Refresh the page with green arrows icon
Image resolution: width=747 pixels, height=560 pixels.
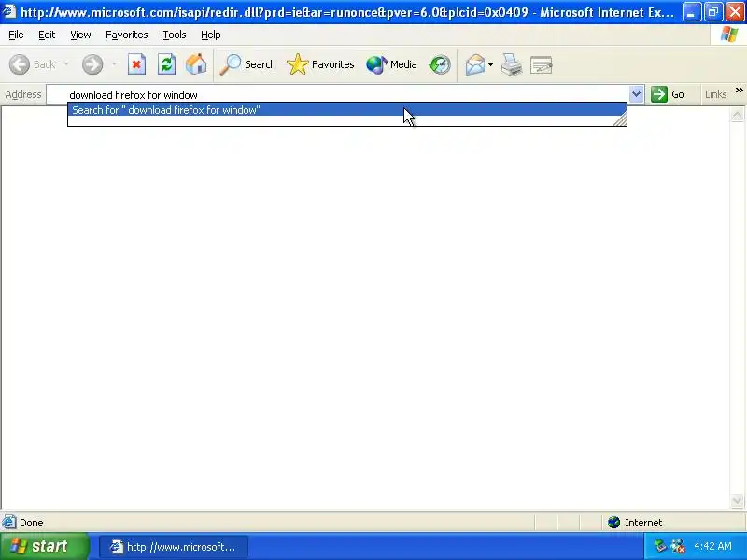(167, 64)
